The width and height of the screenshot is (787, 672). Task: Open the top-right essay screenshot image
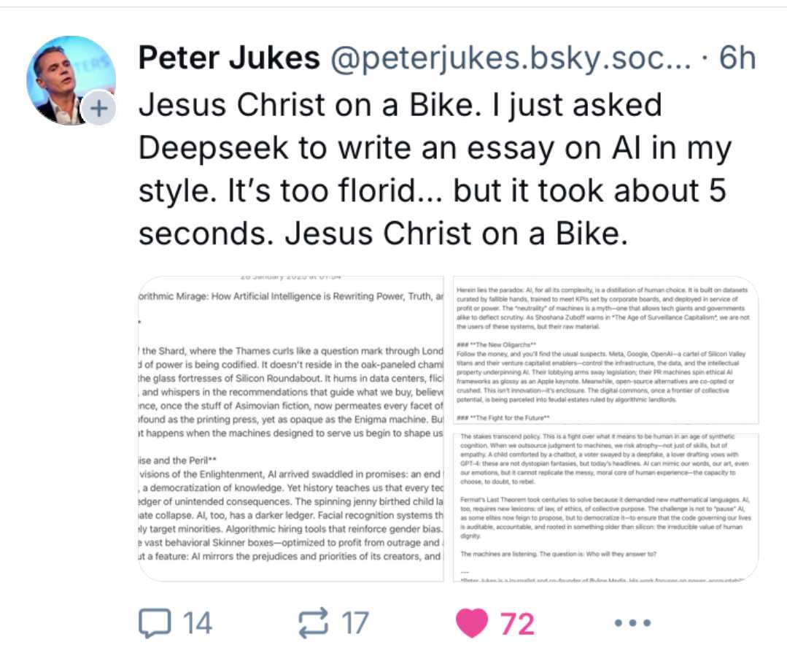click(x=605, y=350)
